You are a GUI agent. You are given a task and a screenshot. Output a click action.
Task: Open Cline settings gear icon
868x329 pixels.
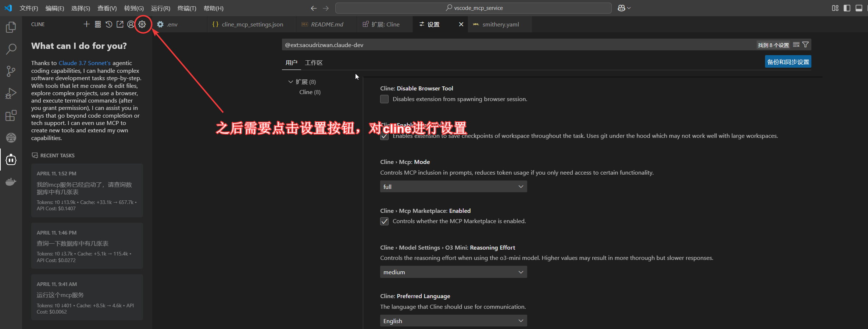coord(142,24)
